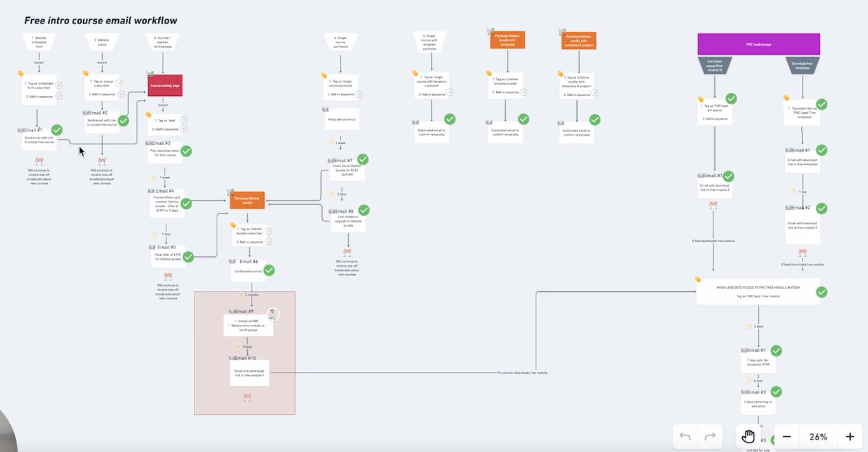Select the '3. YouTube / website landing page' trigger

[x=163, y=42]
